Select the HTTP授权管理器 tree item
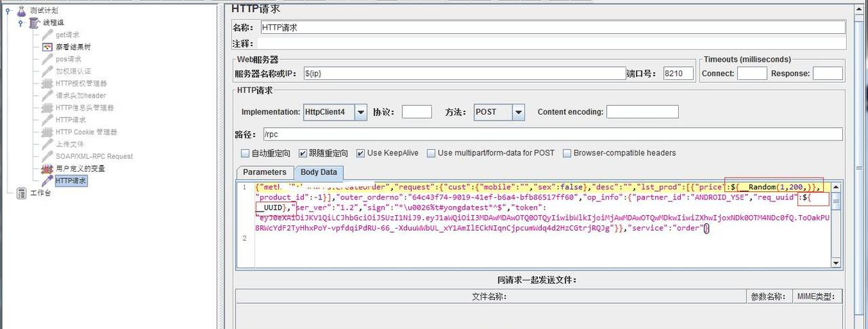Image resolution: width=868 pixels, height=329 pixels. click(x=81, y=83)
